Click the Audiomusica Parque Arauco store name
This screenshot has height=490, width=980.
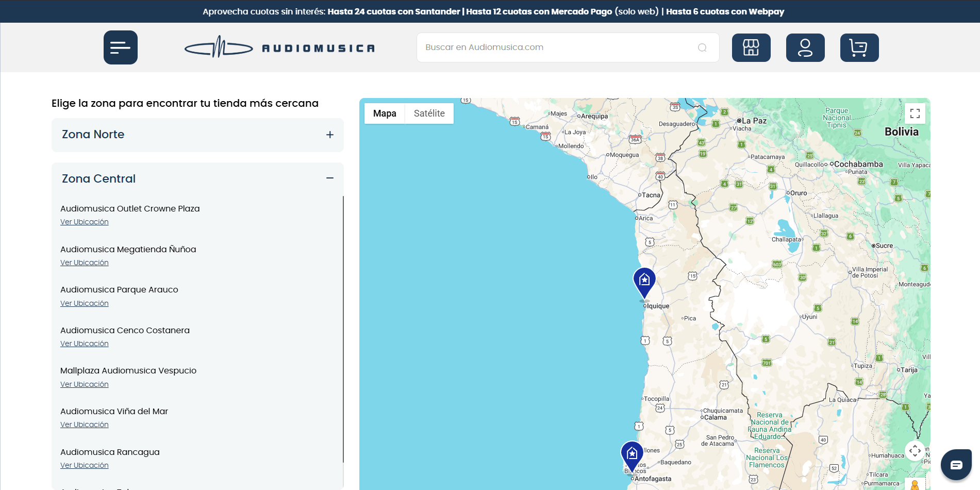coord(119,289)
